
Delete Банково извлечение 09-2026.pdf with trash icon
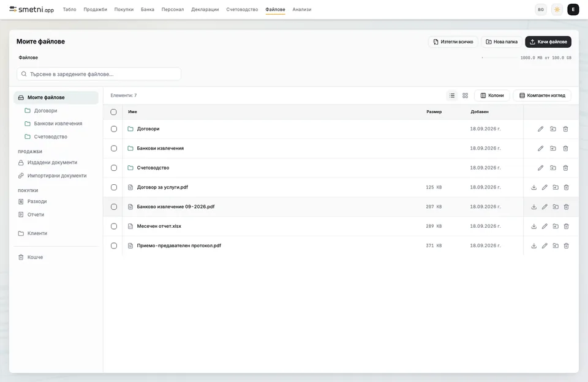click(566, 206)
